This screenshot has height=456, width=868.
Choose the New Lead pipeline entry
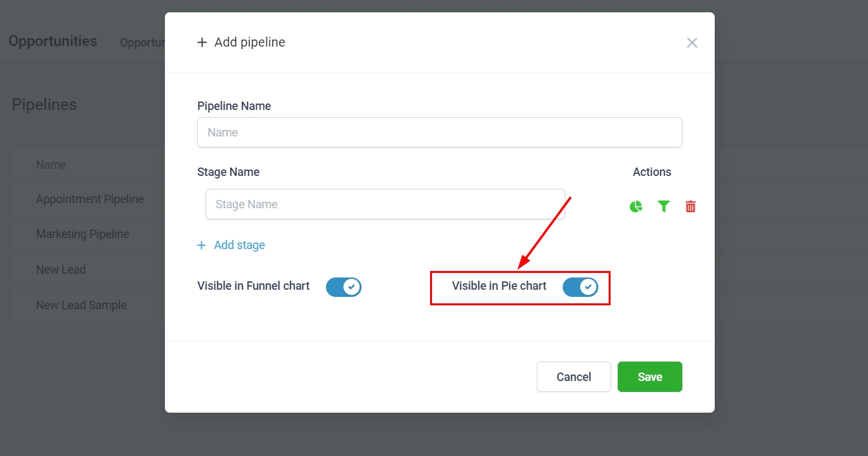pos(61,270)
